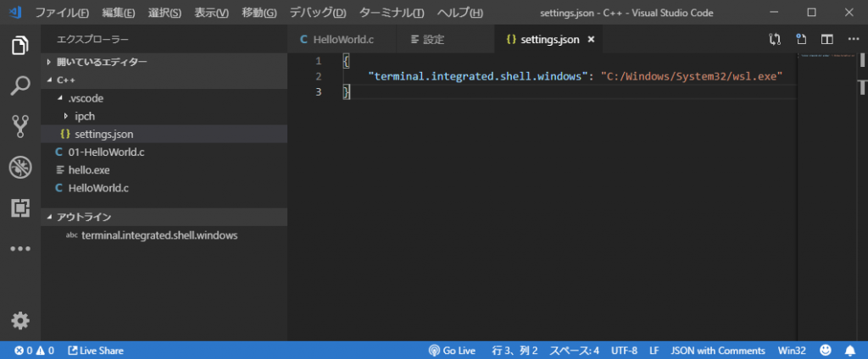This screenshot has width=868, height=359.
Task: Open the Manage gear icon
Action: click(20, 320)
